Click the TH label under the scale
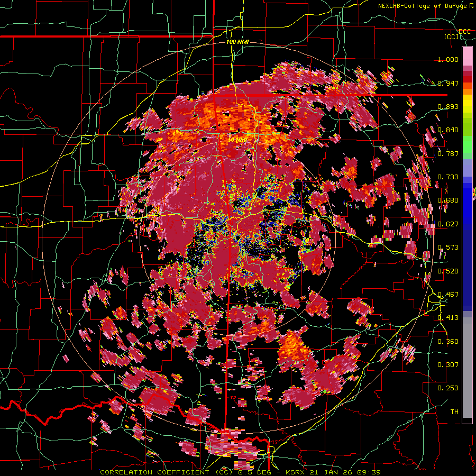The width and height of the screenshot is (476, 476). pyautogui.click(x=454, y=412)
